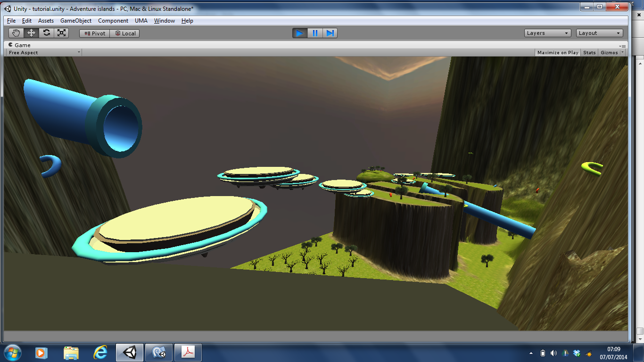Stop play mode with the Play button
This screenshot has width=644, height=362.
coord(300,33)
